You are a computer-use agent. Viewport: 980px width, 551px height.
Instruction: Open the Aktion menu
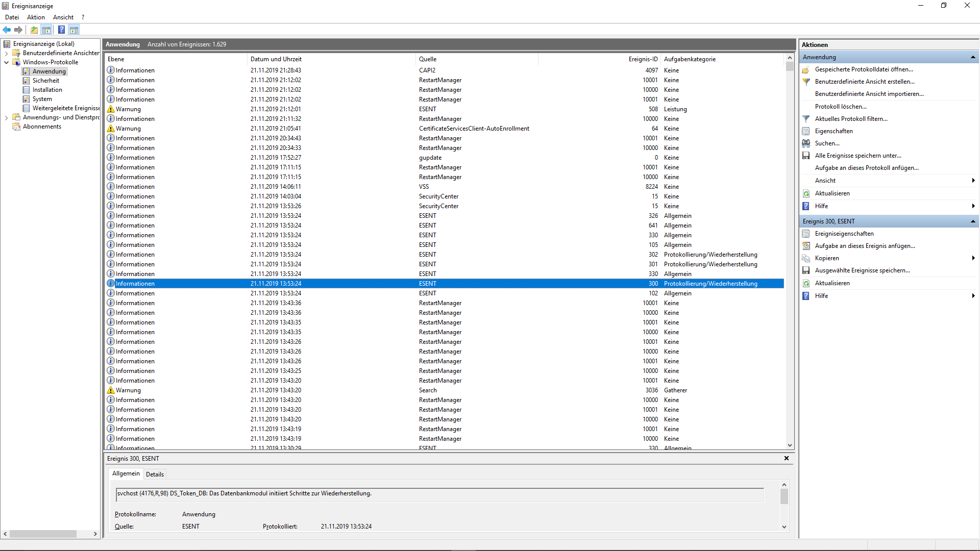point(36,17)
